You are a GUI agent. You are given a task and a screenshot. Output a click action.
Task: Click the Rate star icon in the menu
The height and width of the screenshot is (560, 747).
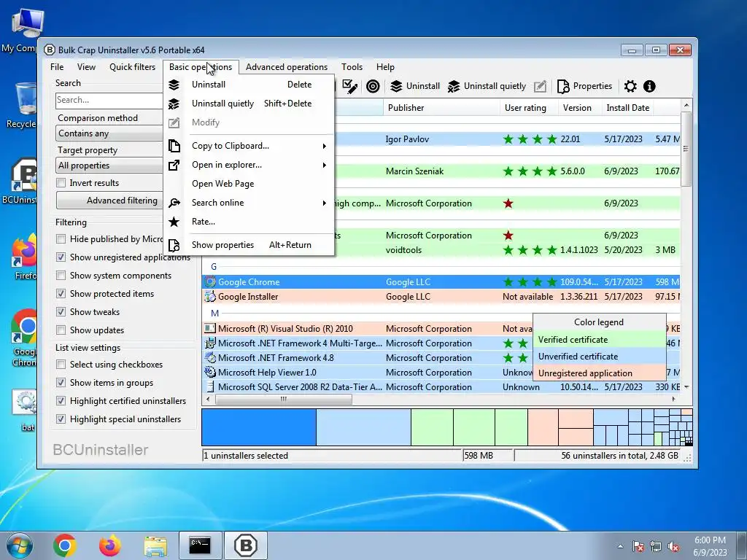click(174, 222)
